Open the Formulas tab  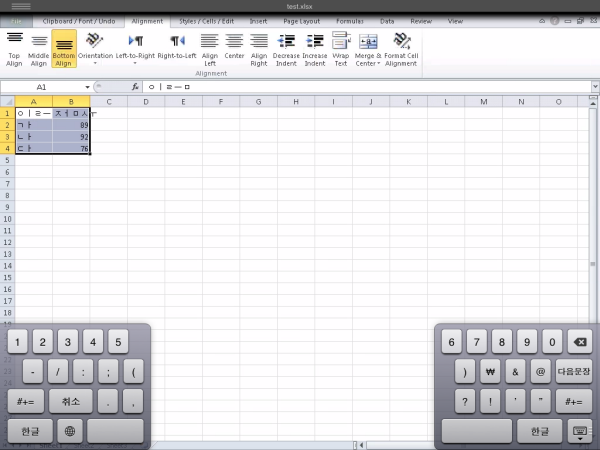tap(350, 21)
